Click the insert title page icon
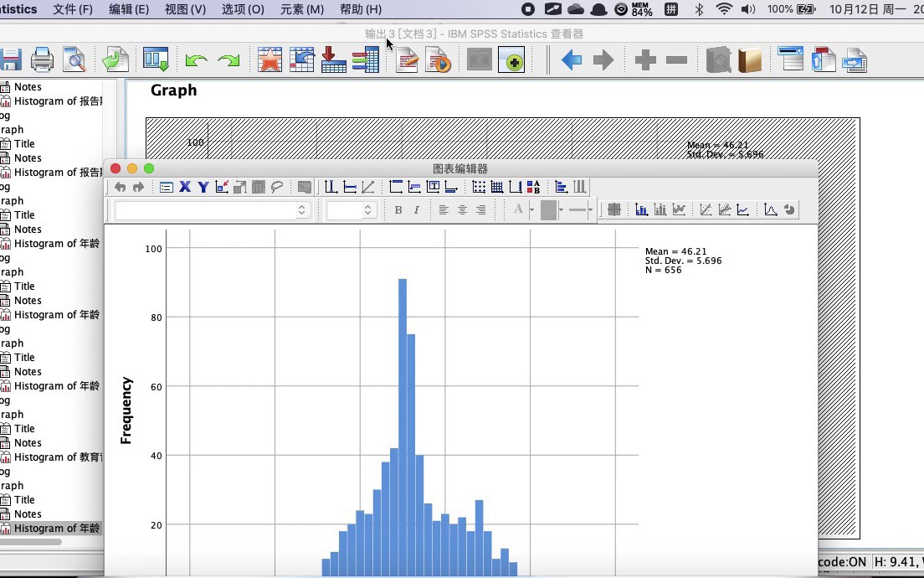 (824, 59)
